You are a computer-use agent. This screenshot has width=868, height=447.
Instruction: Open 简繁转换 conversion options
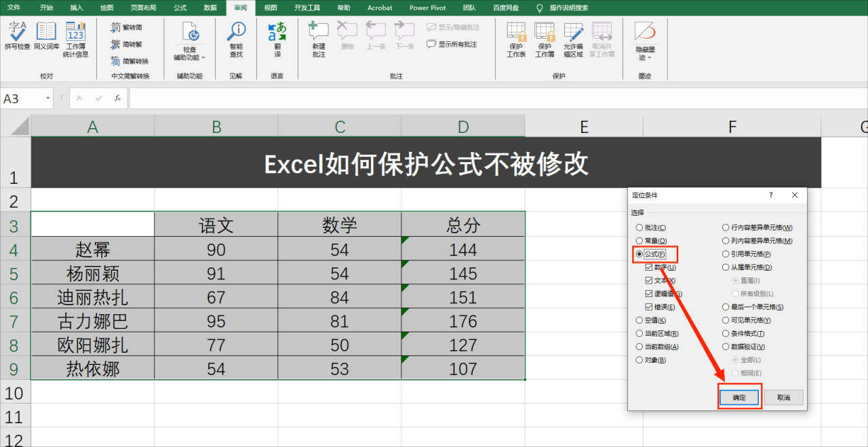coord(130,61)
